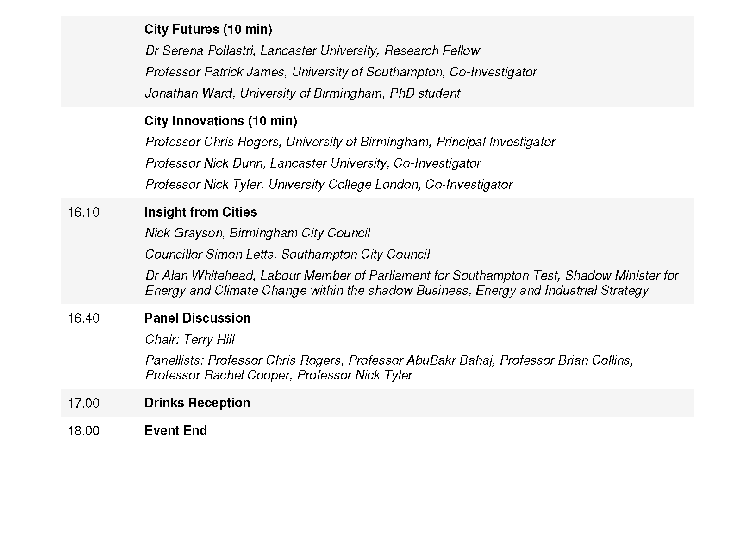
Task: Select the Nick Grayson, Birmingham City Council line
Action: [x=257, y=233]
